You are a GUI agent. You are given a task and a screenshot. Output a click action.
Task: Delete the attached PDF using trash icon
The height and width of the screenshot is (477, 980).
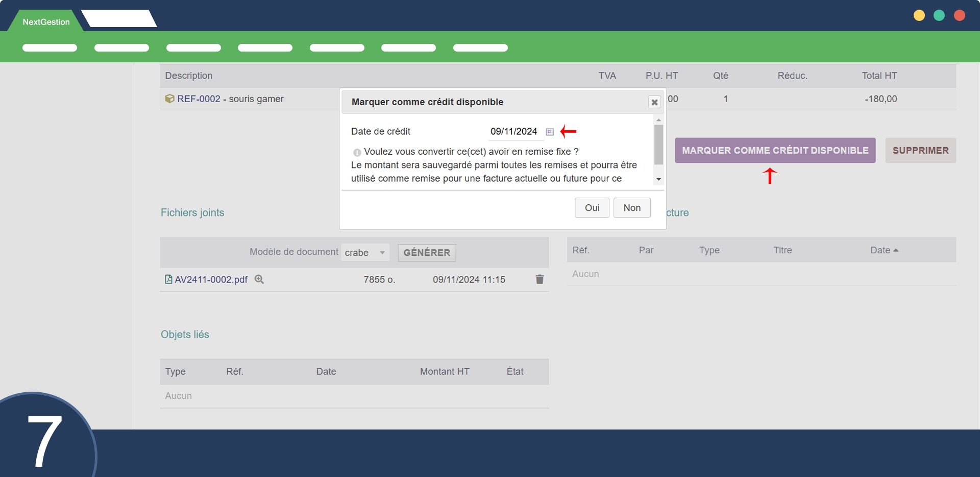[x=540, y=279]
